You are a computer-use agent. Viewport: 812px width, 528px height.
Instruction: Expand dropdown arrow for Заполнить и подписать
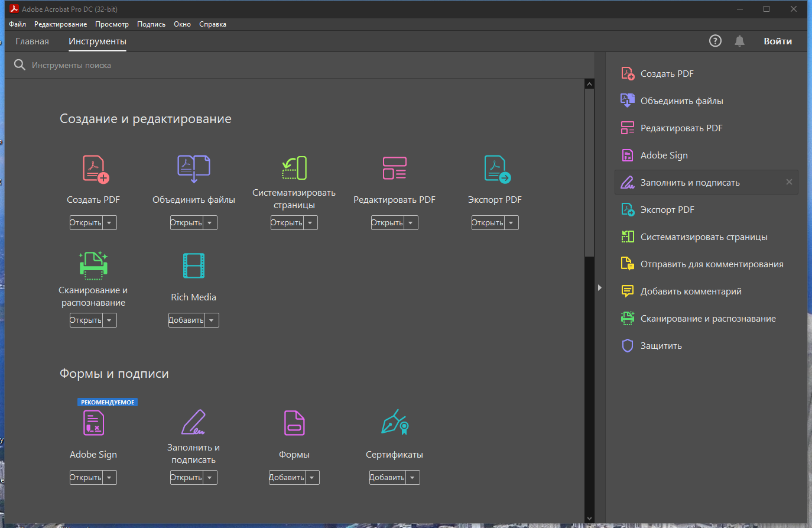(210, 478)
